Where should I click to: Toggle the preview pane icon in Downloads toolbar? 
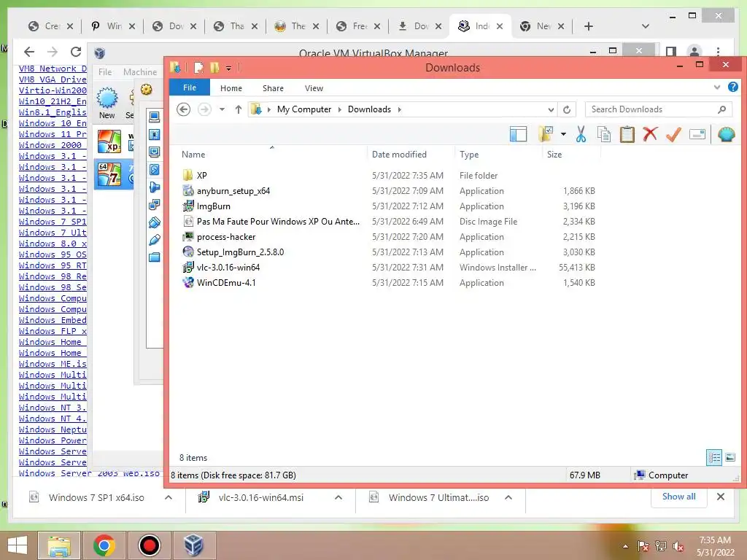click(518, 134)
